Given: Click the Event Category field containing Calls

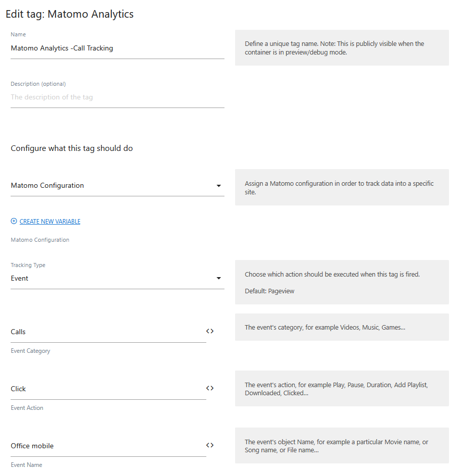Looking at the screenshot, I should [x=108, y=332].
